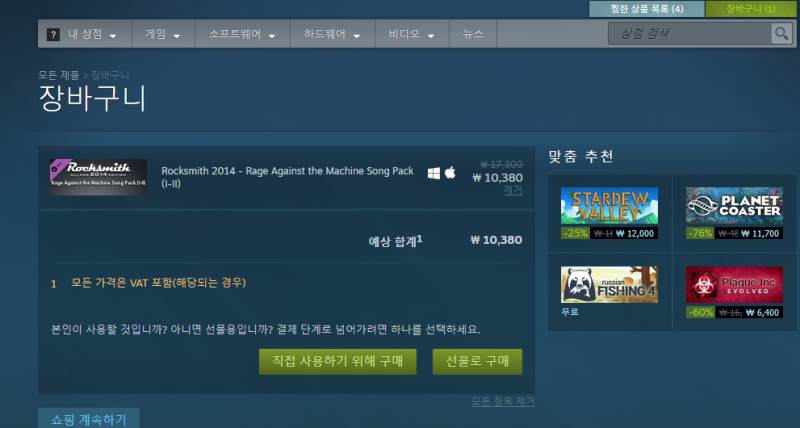Click the 모든 제품 breadcrumb link
Screen dimensions: 800x428
(59, 75)
